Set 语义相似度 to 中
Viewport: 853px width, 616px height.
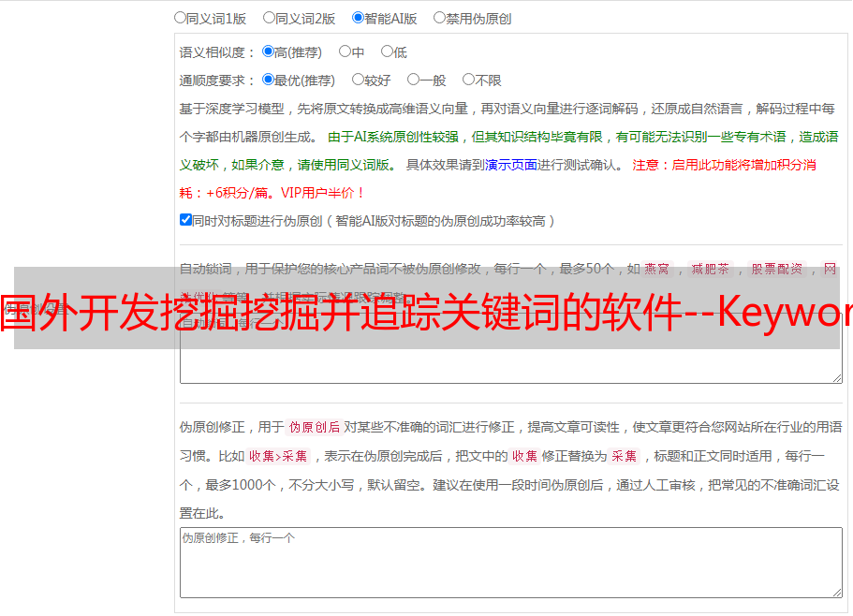click(345, 51)
